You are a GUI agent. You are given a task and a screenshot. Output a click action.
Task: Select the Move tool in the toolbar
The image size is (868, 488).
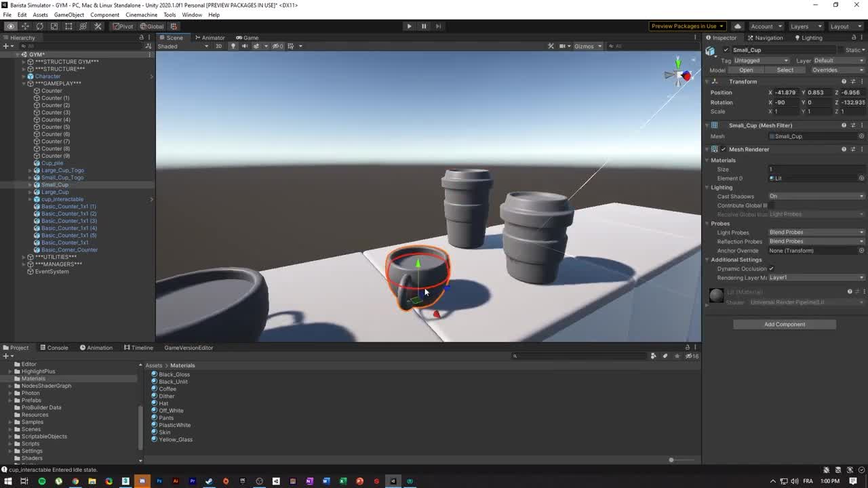click(25, 26)
